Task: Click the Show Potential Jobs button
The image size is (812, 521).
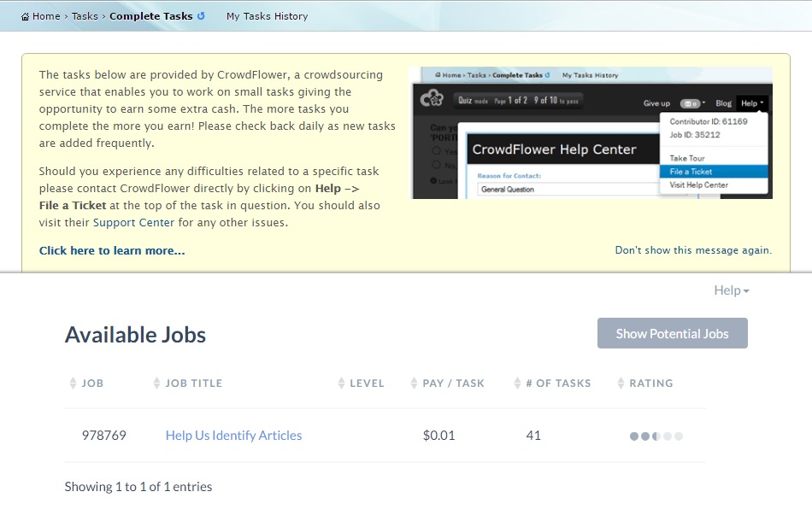Action: click(672, 333)
